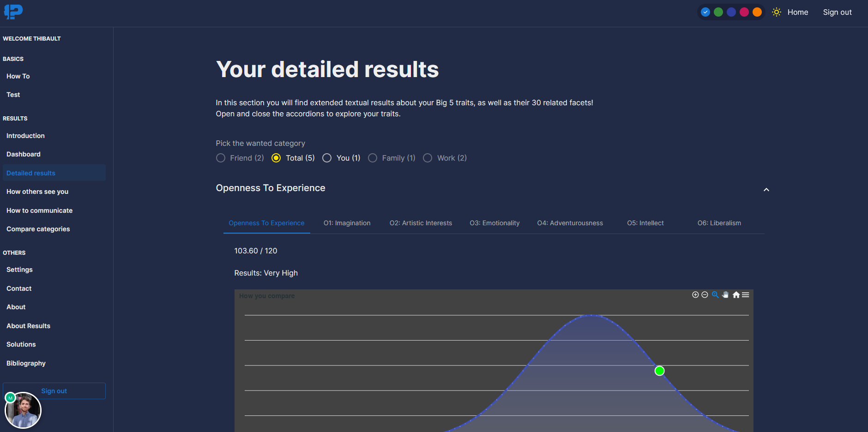Open About Results in sidebar
Image resolution: width=868 pixels, height=432 pixels.
click(29, 326)
